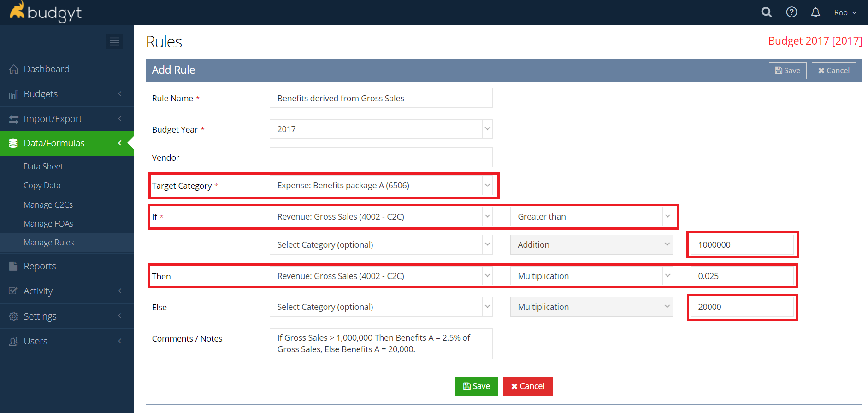This screenshot has height=413, width=868.
Task: Toggle the sidebar hamburger menu
Action: click(x=114, y=41)
